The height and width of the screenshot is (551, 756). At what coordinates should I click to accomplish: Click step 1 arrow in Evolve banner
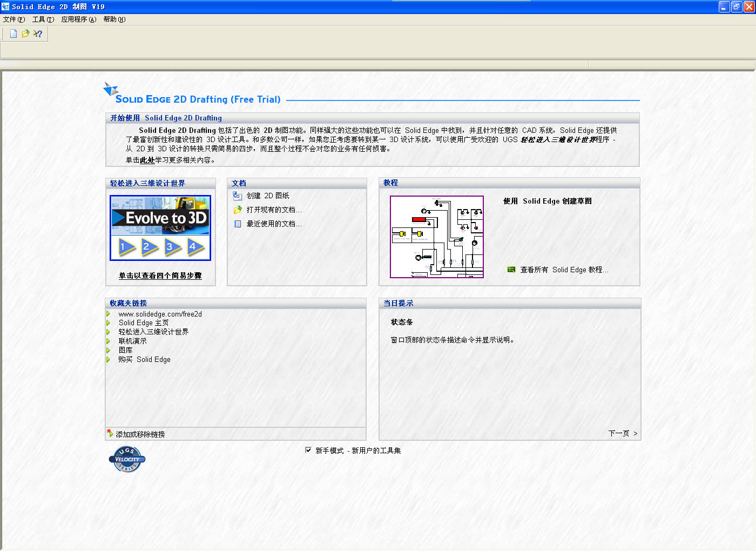click(x=127, y=248)
